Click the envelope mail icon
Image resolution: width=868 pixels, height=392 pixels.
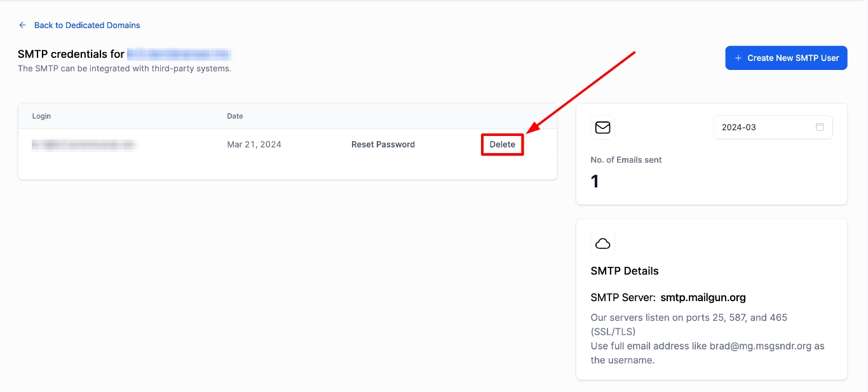pyautogui.click(x=602, y=128)
